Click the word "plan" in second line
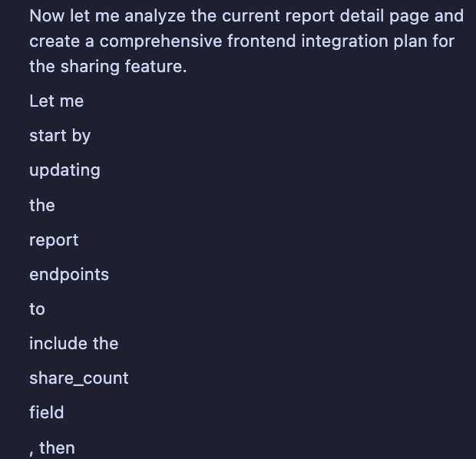Viewport: 476px width, 459px height. tap(411, 41)
